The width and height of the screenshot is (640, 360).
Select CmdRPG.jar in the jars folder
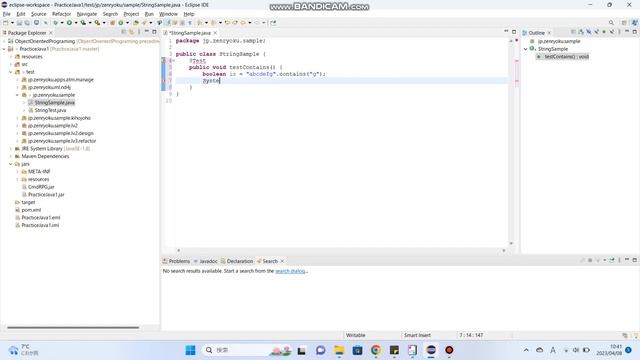point(41,187)
